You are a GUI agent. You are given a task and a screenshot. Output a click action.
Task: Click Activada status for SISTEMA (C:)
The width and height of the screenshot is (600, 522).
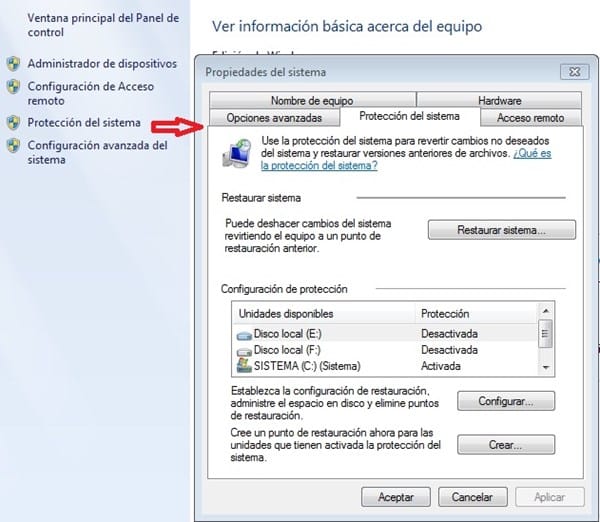(441, 366)
